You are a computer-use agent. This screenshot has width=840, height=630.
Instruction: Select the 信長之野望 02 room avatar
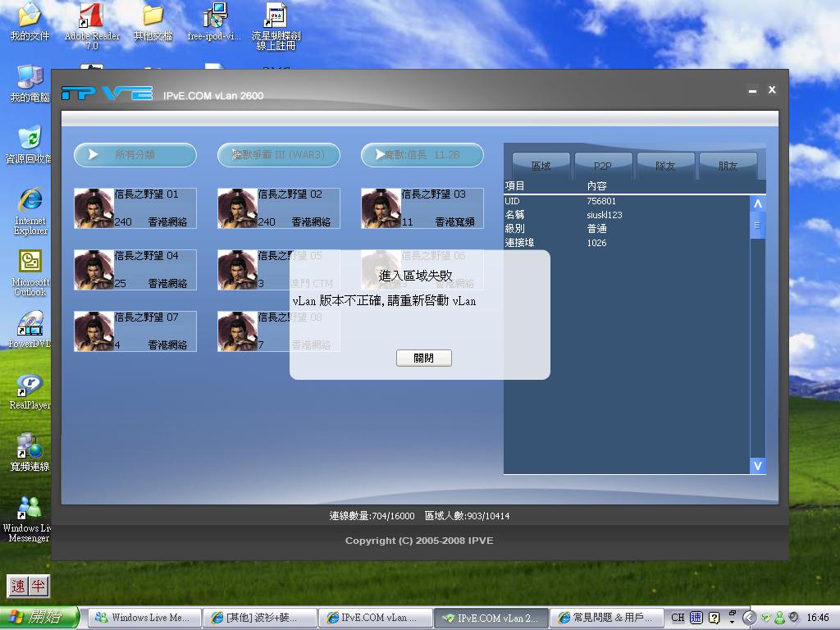point(237,208)
